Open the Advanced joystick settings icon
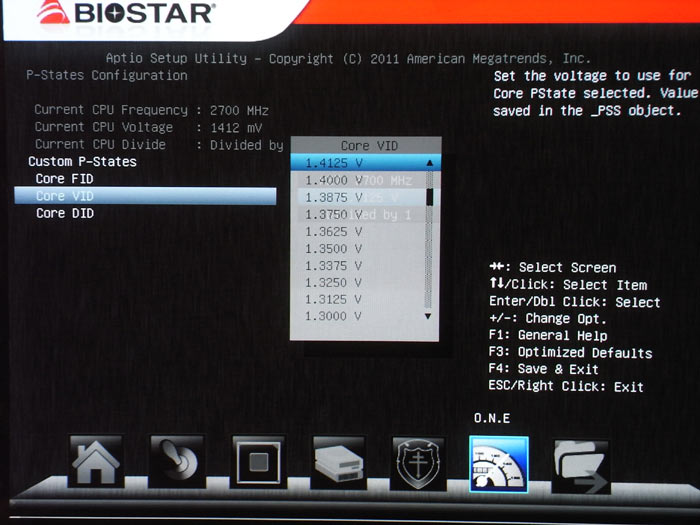The image size is (700, 525). tap(177, 462)
